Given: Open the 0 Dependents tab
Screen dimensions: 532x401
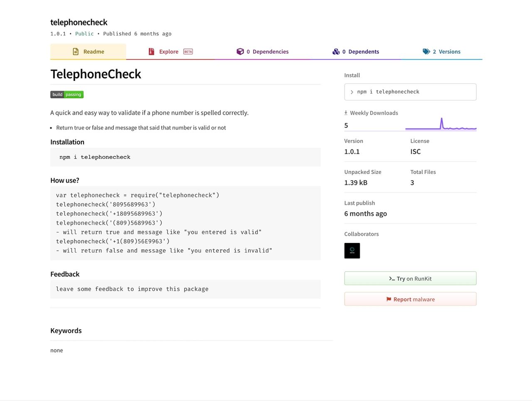Looking at the screenshot, I should tap(355, 51).
